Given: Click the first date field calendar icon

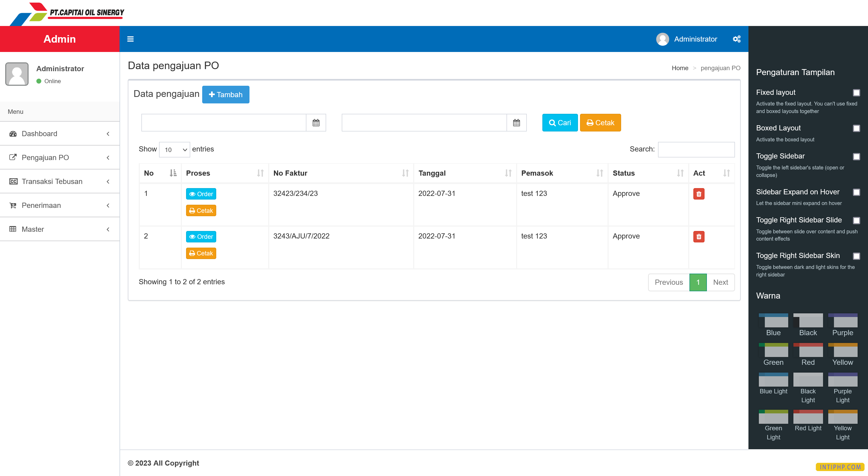Looking at the screenshot, I should 316,123.
